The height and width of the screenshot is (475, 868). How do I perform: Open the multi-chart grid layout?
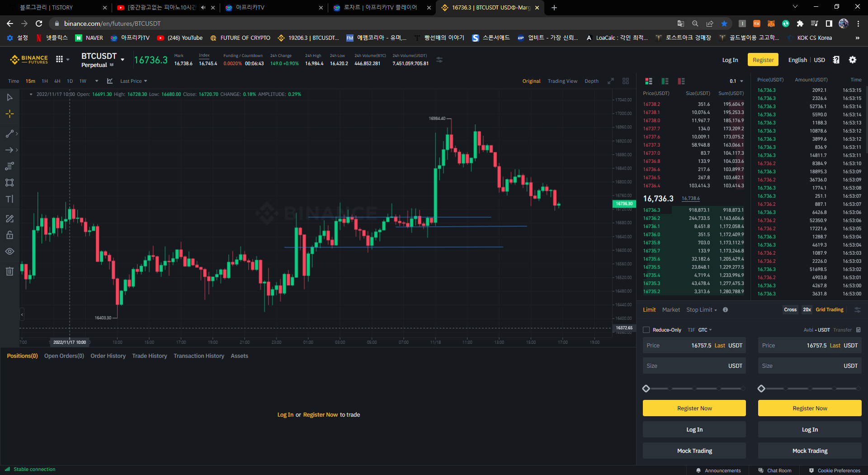pos(626,81)
